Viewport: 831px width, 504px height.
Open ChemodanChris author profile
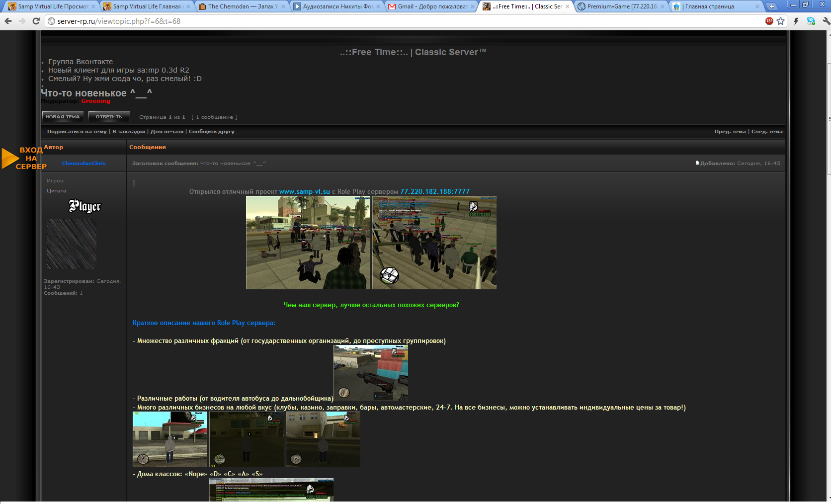[x=84, y=163]
